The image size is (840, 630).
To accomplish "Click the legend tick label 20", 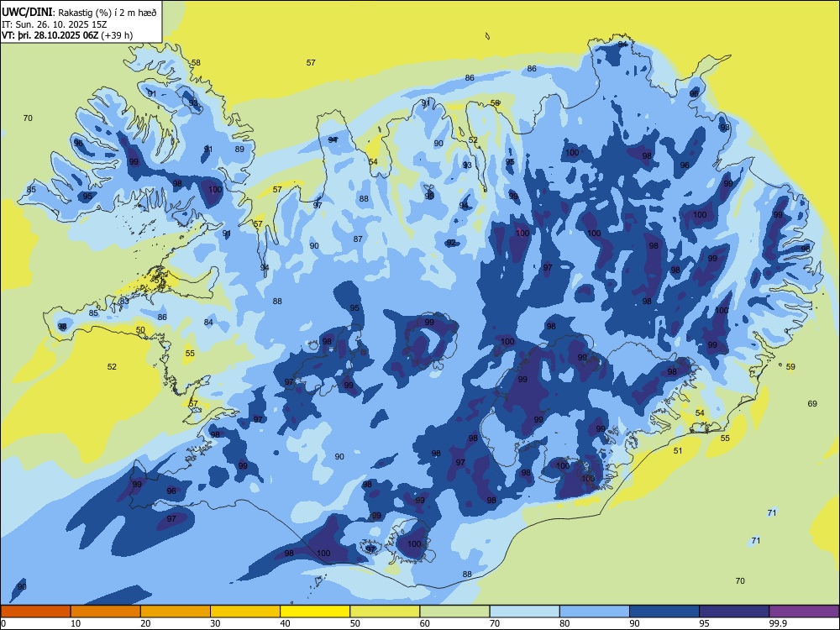I will (x=145, y=623).
